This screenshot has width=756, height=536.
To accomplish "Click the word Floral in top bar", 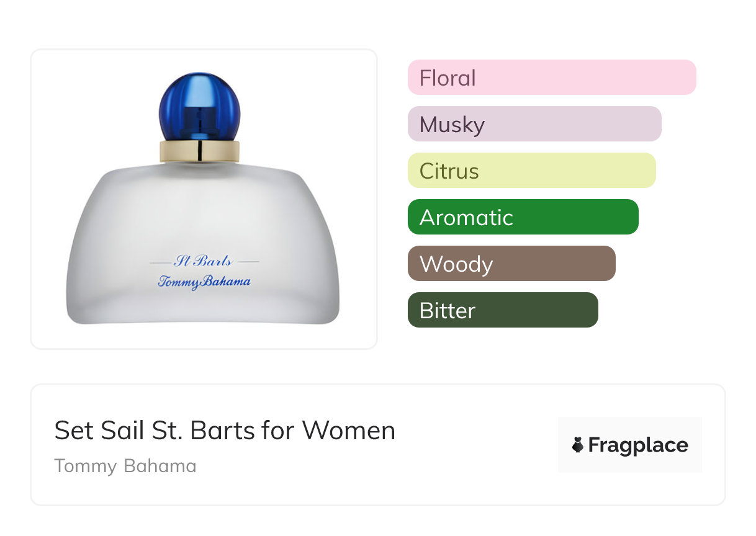I will click(448, 78).
